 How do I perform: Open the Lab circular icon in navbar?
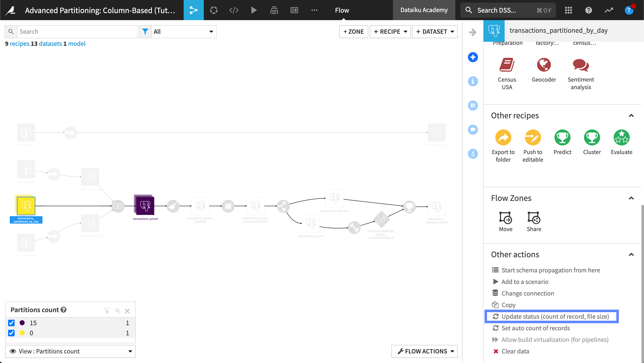tap(214, 10)
